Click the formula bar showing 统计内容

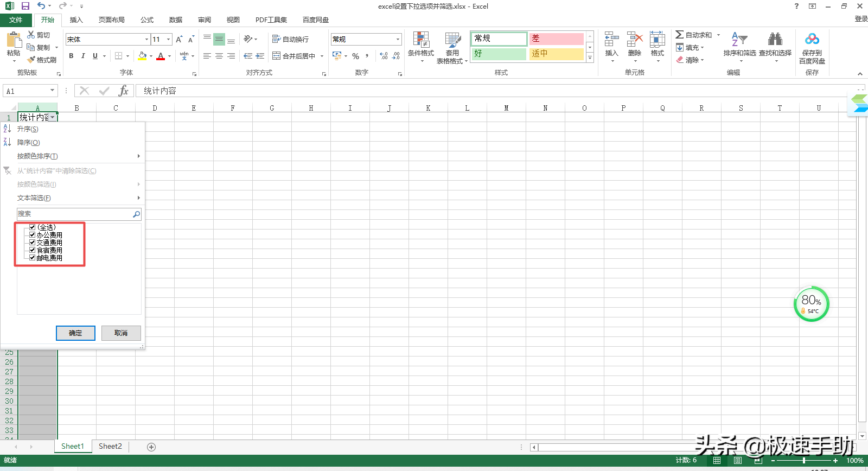point(496,91)
